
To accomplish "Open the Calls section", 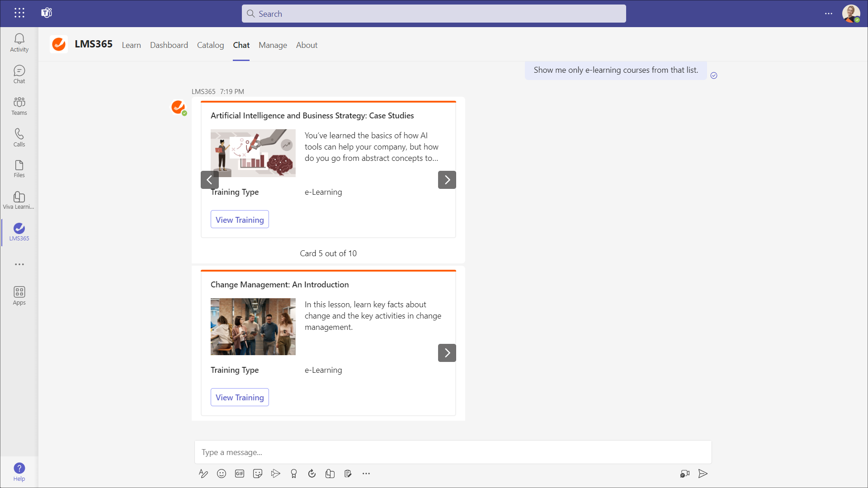I will point(19,137).
